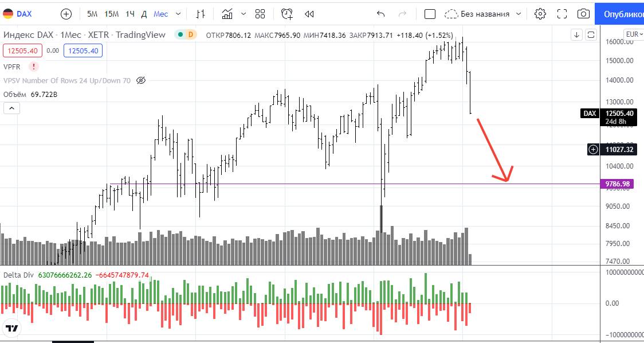The height and width of the screenshot is (343, 644).
Task: Open the EUR currency dropdown
Action: coord(634,34)
